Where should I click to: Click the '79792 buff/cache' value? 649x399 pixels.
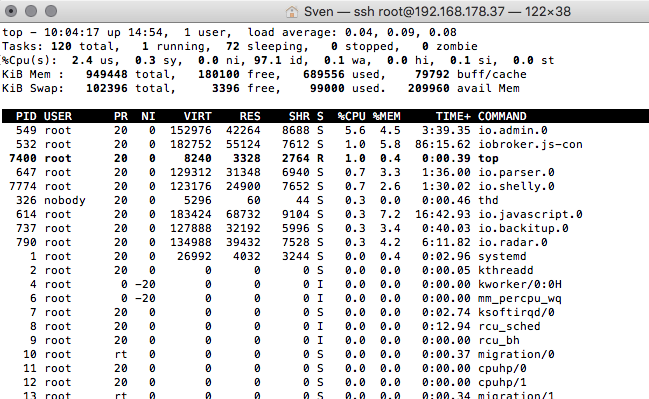(x=471, y=75)
